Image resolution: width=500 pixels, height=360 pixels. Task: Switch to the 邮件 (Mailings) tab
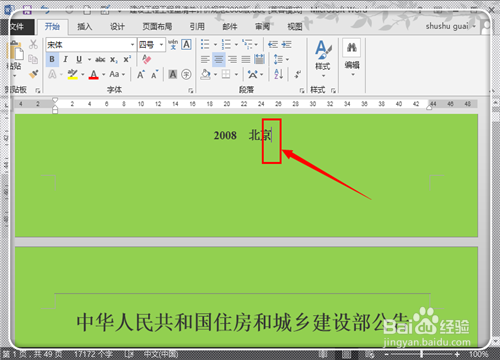tap(230, 27)
